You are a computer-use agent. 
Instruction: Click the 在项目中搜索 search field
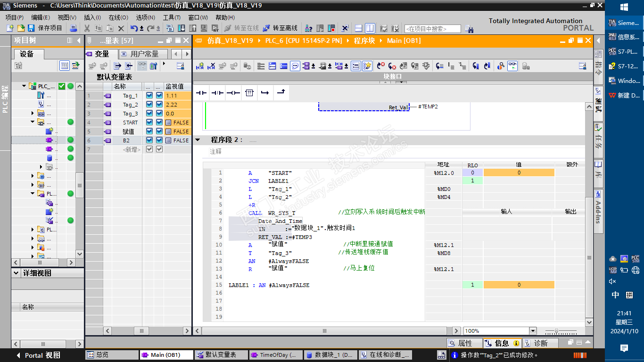point(432,29)
